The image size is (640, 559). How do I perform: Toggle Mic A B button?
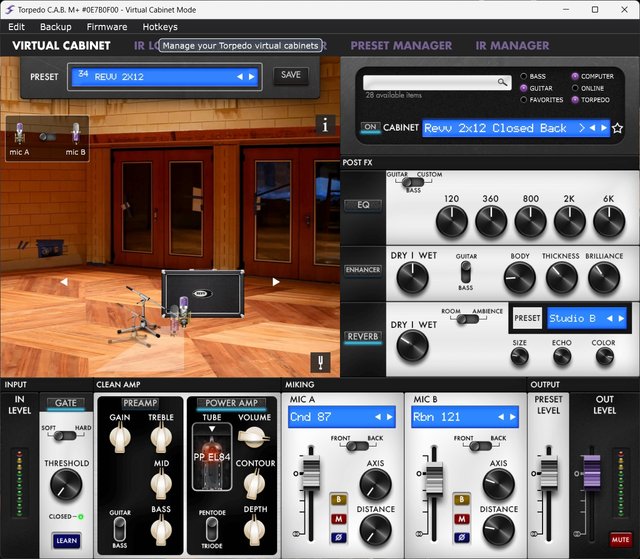click(x=338, y=499)
